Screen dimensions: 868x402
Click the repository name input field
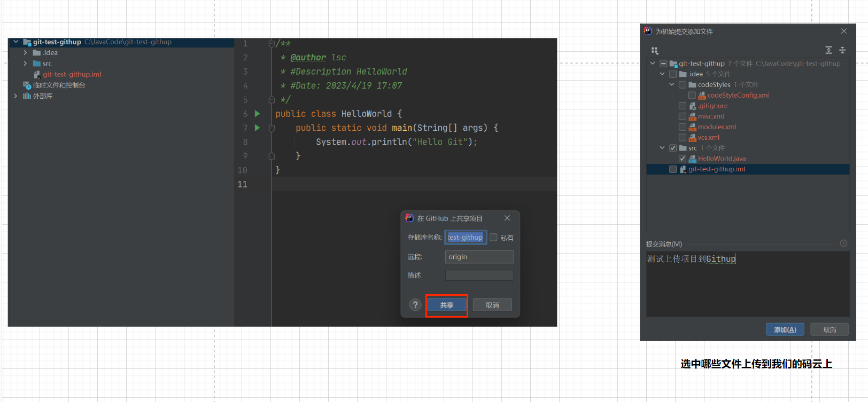[466, 237]
